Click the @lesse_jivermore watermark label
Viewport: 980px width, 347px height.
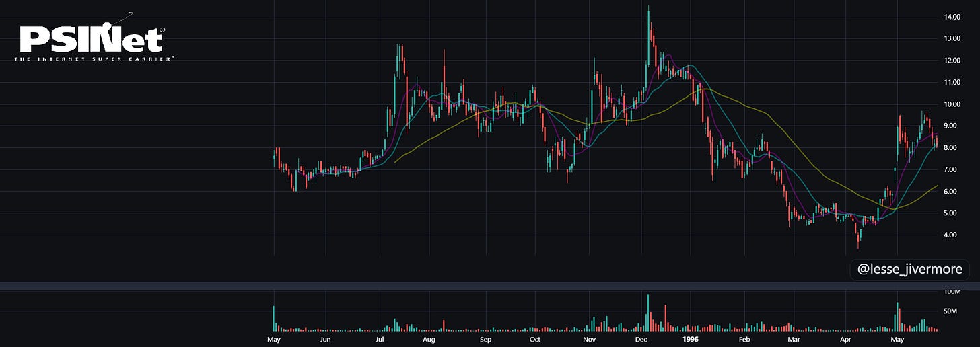click(909, 270)
